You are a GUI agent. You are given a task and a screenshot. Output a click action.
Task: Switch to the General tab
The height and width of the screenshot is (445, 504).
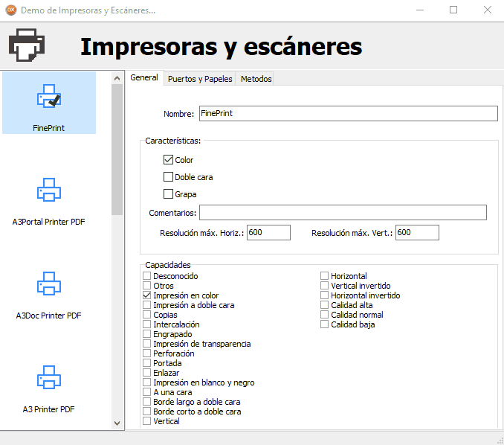(144, 77)
